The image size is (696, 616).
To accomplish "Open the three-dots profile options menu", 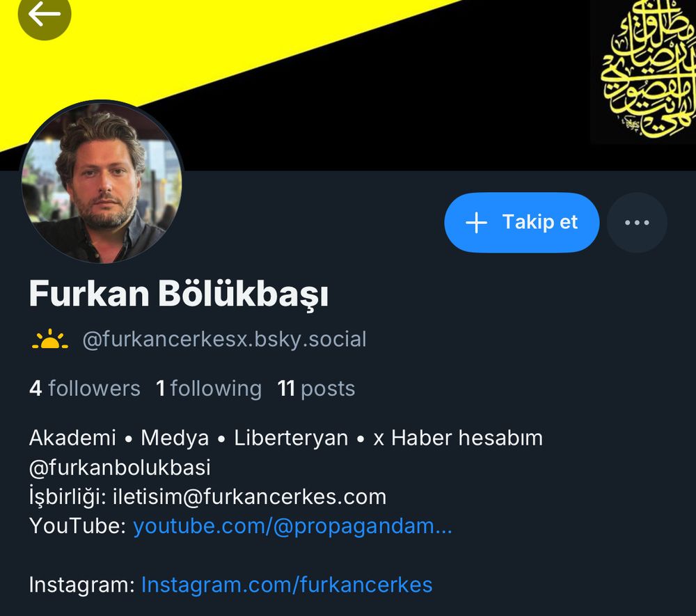I will (x=637, y=222).
